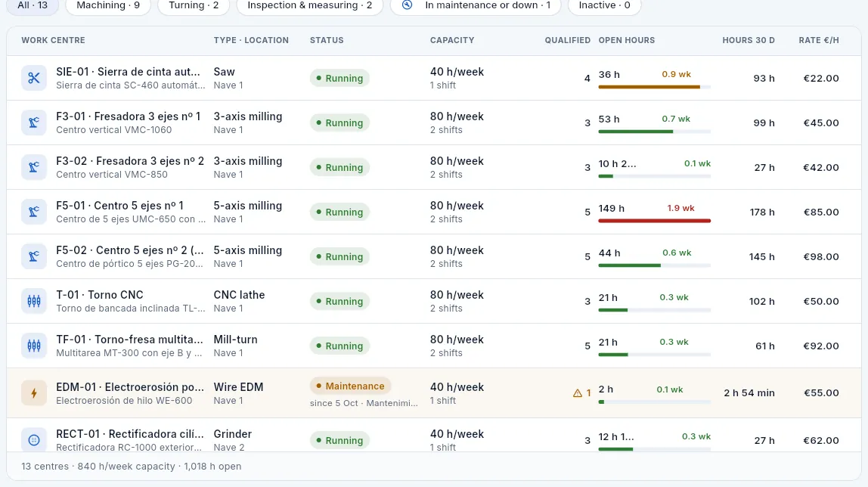Sort by Hours 30 D column header
Image resolution: width=868 pixels, height=487 pixels.
(x=749, y=40)
